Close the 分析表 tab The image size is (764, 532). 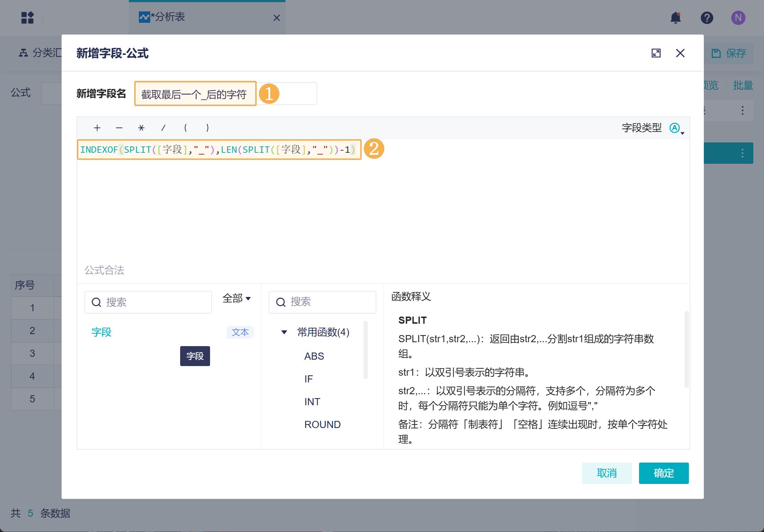coord(277,18)
